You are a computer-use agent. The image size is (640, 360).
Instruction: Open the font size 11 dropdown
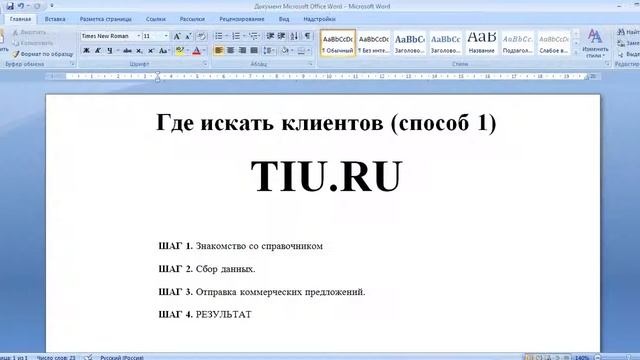[166, 36]
